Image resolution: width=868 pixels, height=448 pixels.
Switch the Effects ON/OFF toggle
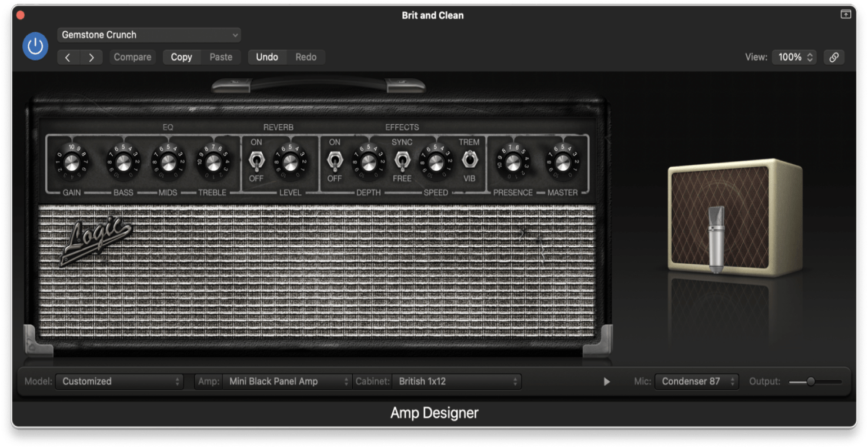tap(336, 160)
